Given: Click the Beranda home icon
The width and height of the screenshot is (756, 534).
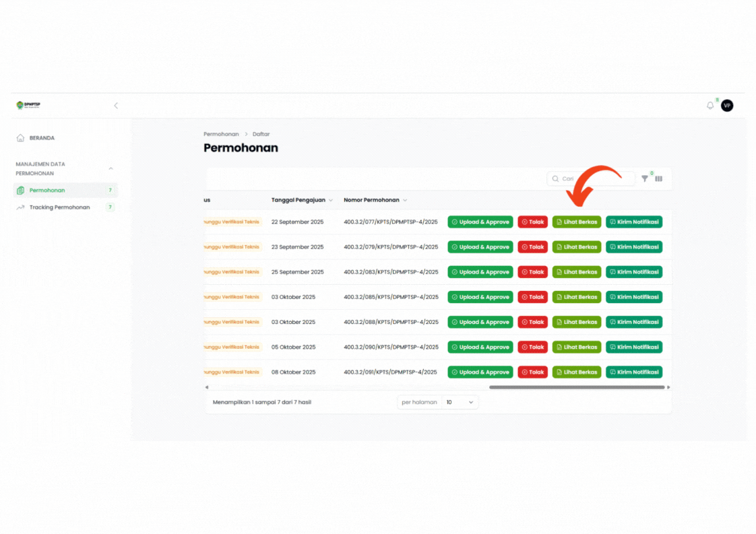Looking at the screenshot, I should (20, 138).
